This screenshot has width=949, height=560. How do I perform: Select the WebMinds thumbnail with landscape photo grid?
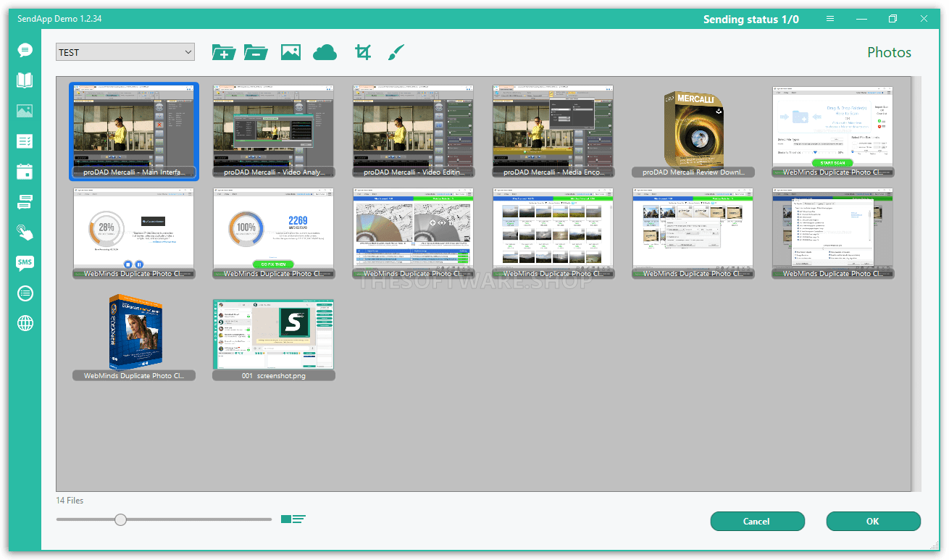(553, 233)
